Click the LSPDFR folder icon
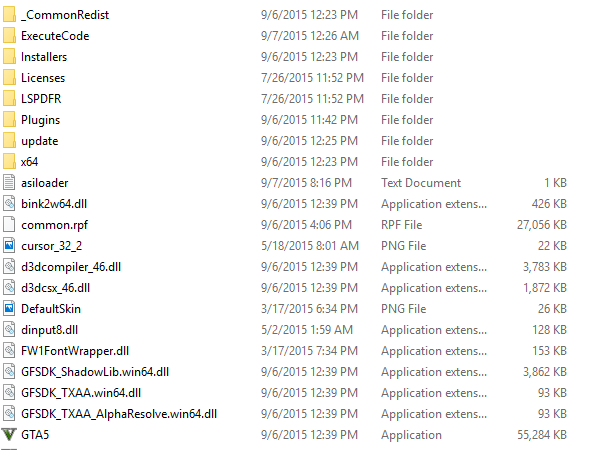612x450 pixels. [x=9, y=98]
